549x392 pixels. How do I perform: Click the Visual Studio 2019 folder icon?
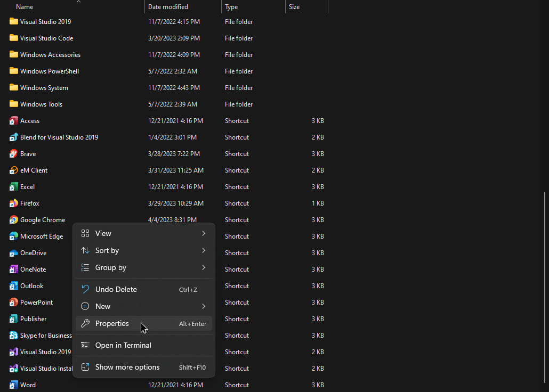tap(14, 21)
